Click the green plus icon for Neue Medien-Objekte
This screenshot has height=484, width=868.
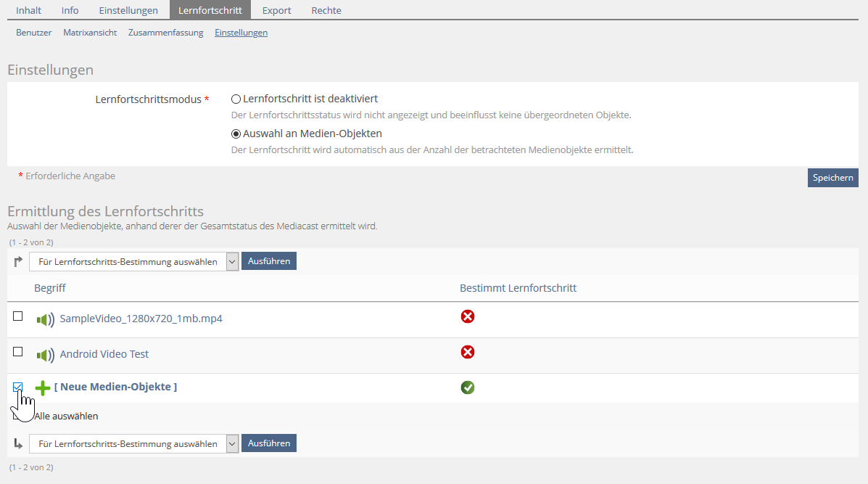tap(43, 387)
